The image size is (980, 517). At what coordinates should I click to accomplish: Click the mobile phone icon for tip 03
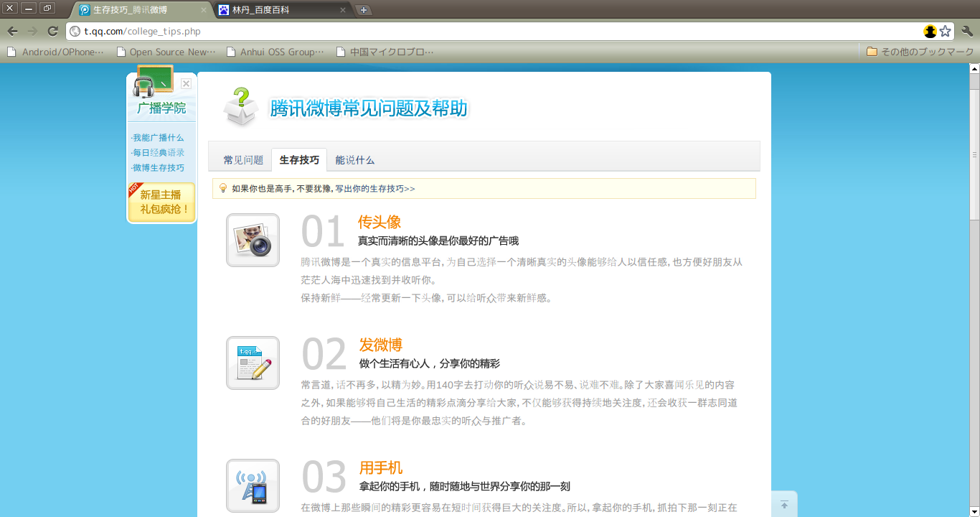coord(253,486)
